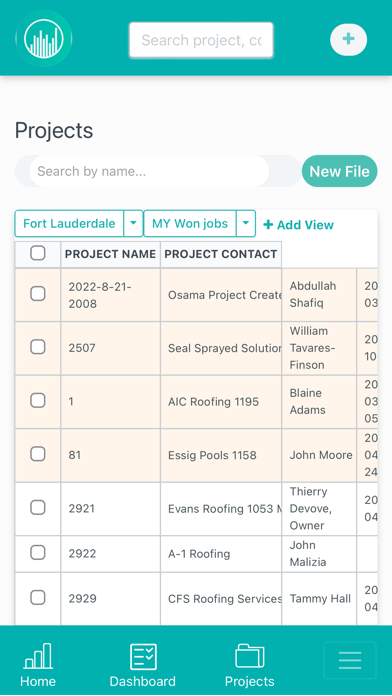Select contact Abdullah Shafiq
392x696 pixels.
click(319, 295)
